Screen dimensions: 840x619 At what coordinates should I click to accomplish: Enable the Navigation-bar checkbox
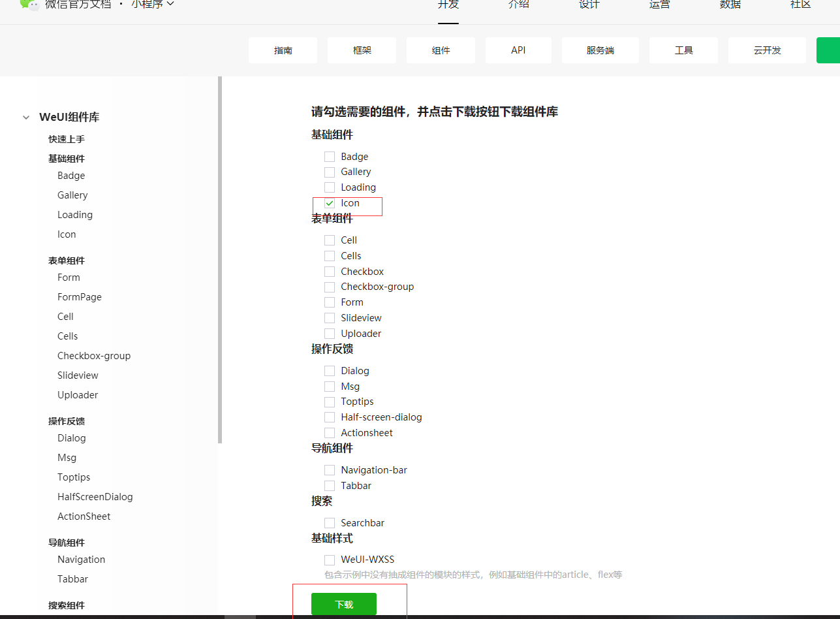tap(330, 469)
